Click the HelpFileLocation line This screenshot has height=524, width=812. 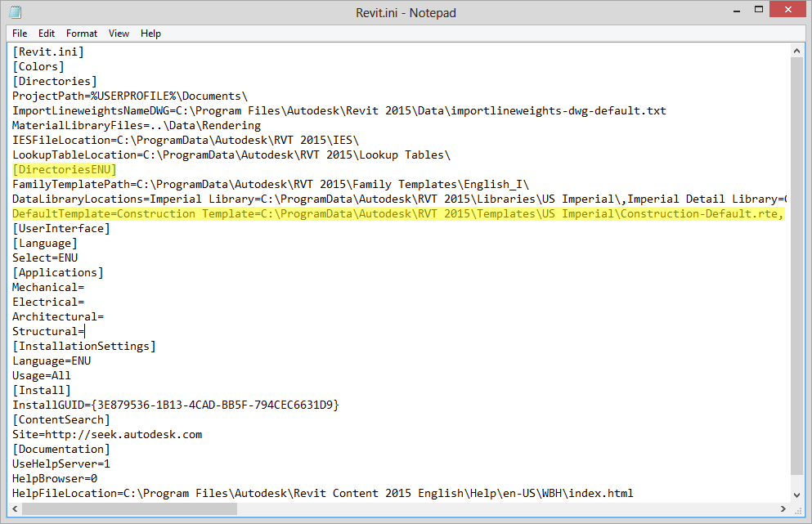(x=323, y=494)
